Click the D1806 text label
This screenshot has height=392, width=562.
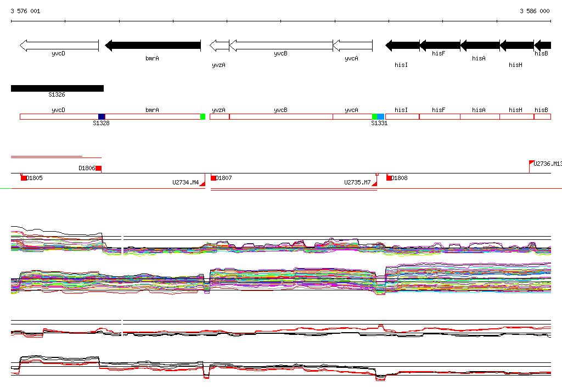pyautogui.click(x=87, y=168)
